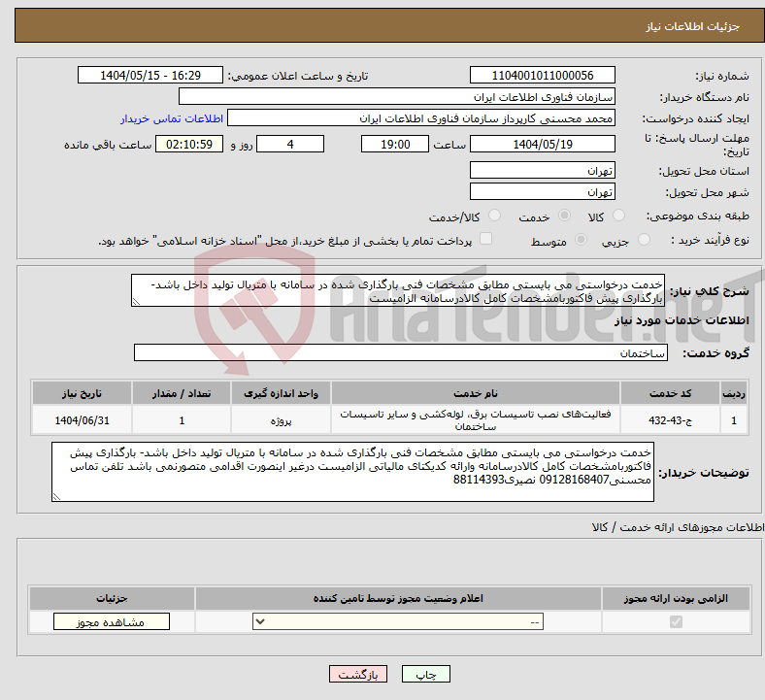Click the مشاهده مجوز button
Viewport: 765px width, 700px height.
[112, 621]
